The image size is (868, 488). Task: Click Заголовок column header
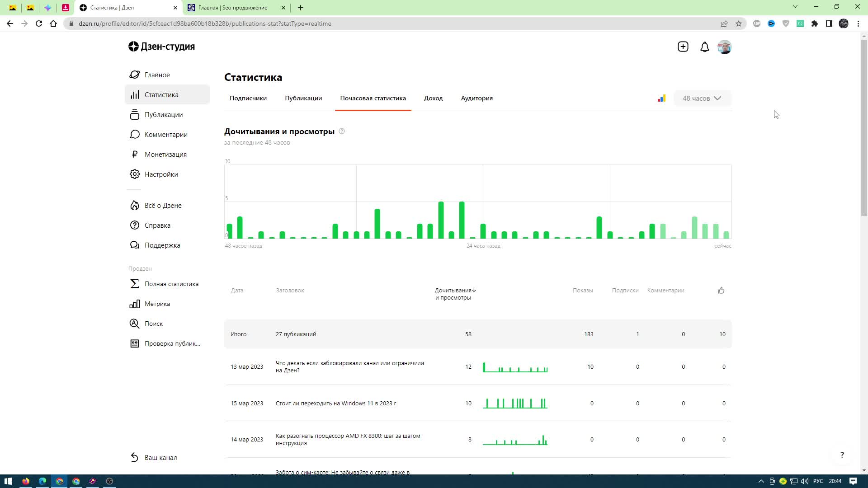click(x=290, y=291)
